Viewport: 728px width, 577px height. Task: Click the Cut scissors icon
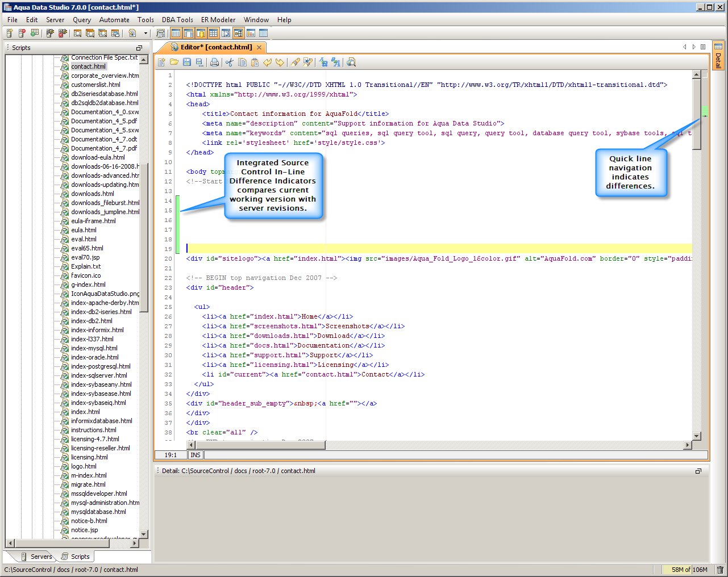coord(229,62)
